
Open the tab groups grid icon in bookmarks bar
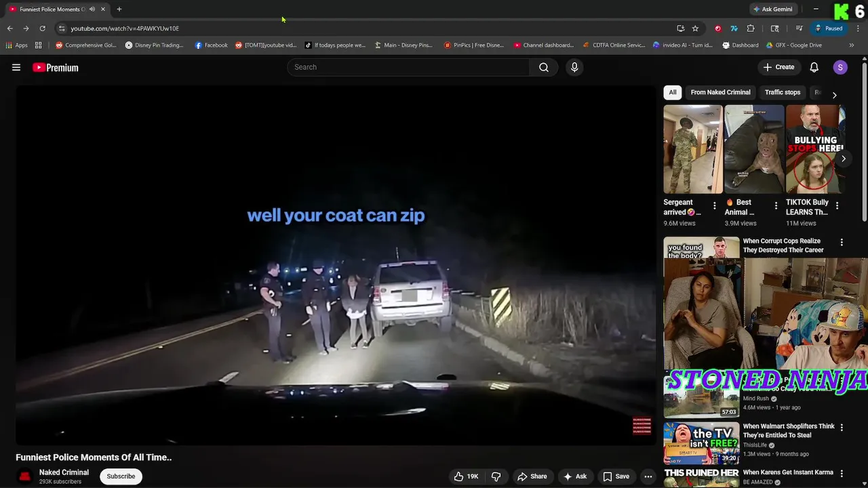(39, 45)
